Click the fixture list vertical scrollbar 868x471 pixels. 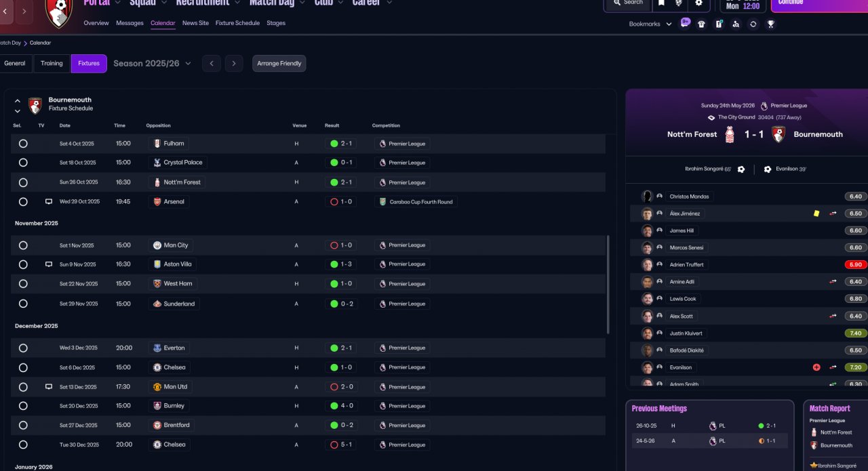tap(608, 285)
